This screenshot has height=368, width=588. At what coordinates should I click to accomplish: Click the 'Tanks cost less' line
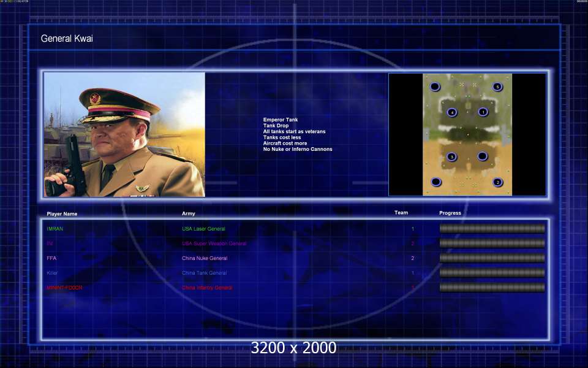(x=282, y=137)
